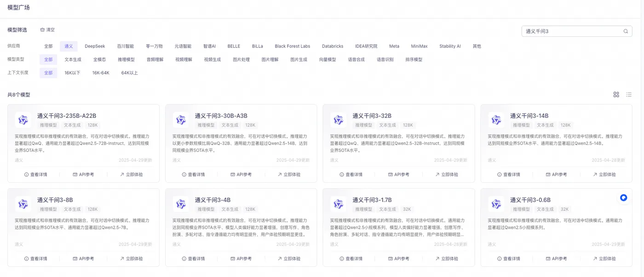644x277 pixels.
Task: Click 通义千问3-1.7B model logo
Action: 339,204
